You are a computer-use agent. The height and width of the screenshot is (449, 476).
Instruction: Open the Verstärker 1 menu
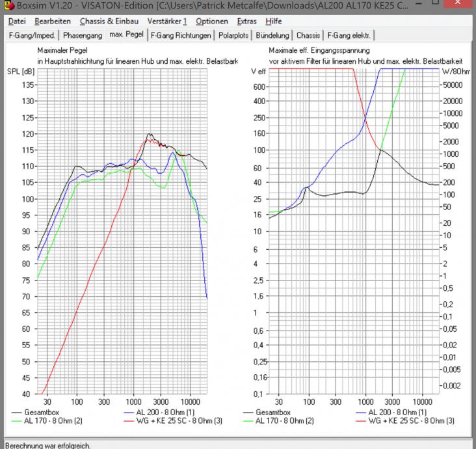(167, 21)
